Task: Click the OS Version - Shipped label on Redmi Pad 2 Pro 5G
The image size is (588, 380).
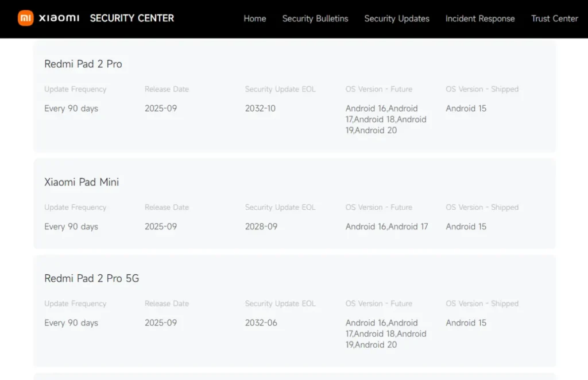Action: pyautogui.click(x=482, y=304)
